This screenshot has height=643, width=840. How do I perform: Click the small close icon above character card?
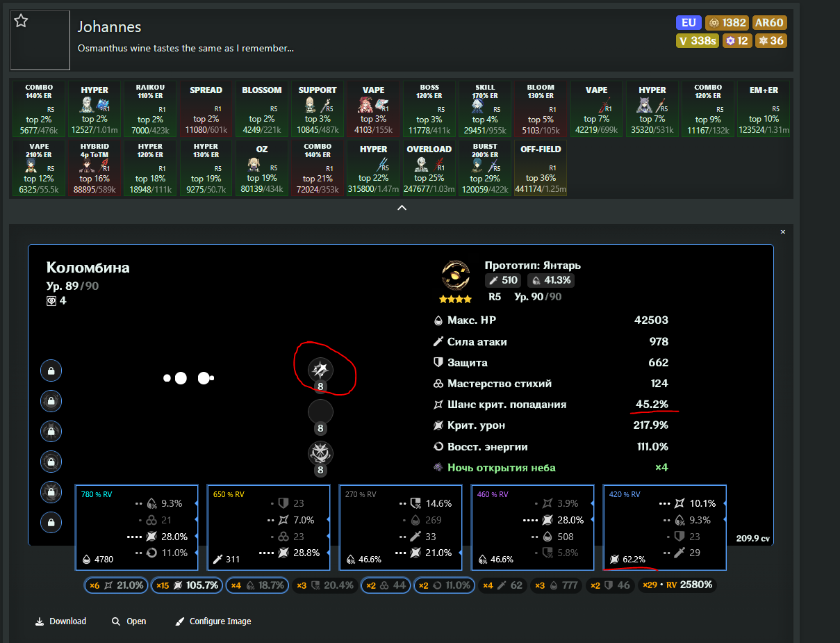[782, 231]
